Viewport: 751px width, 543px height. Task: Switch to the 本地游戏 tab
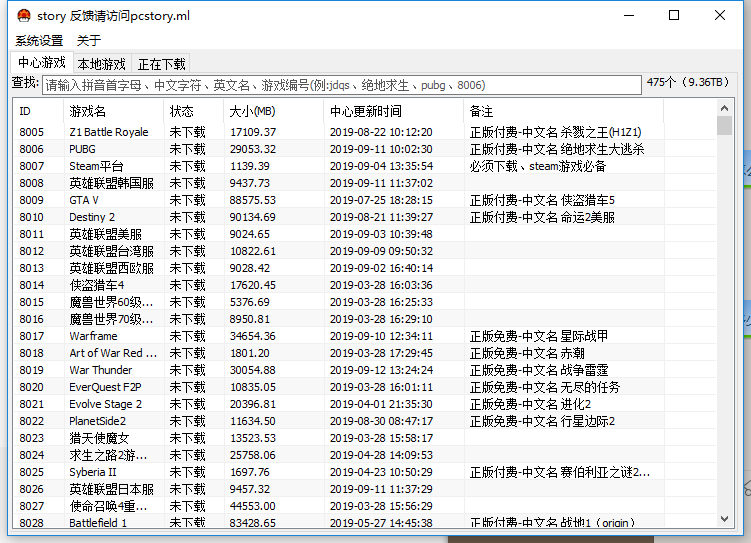[102, 64]
